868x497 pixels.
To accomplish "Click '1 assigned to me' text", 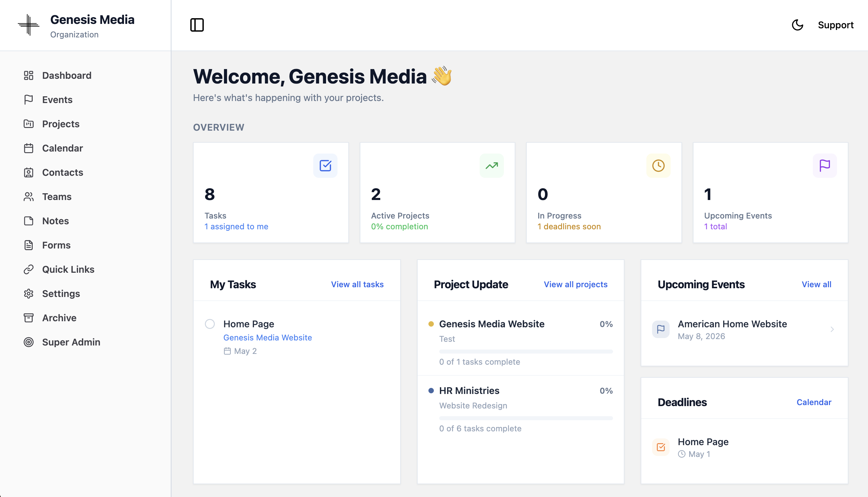I will pos(236,226).
